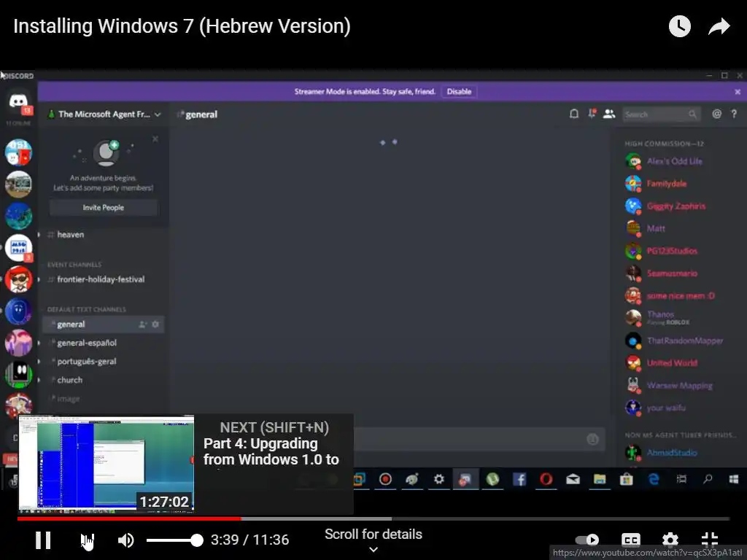Select the blue ghost face server icon
747x560 pixels.
click(x=18, y=311)
